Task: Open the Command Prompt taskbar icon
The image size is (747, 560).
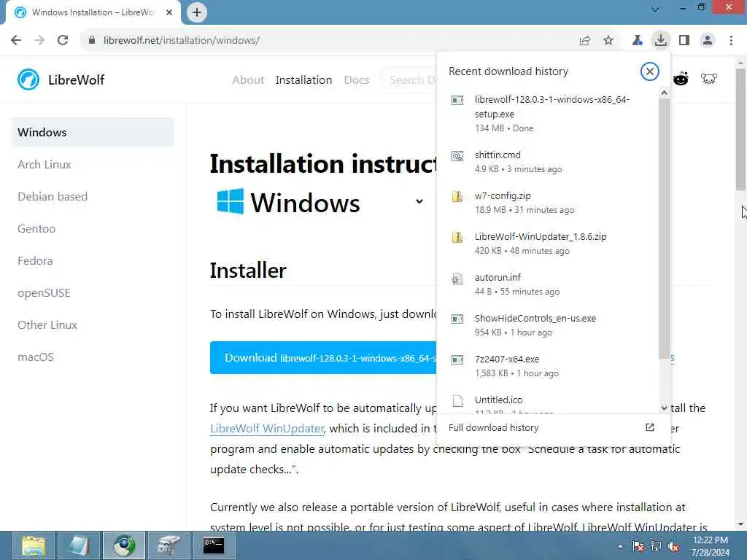Action: pos(214,545)
